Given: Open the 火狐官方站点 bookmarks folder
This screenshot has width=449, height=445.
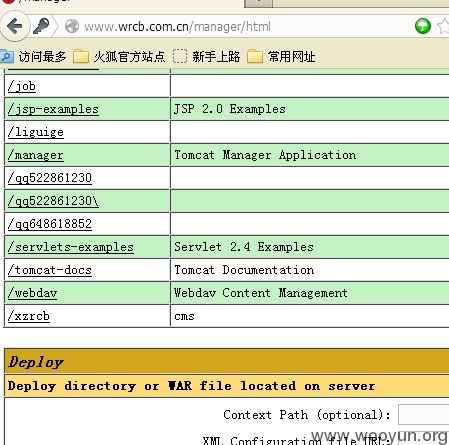Looking at the screenshot, I should [x=119, y=57].
